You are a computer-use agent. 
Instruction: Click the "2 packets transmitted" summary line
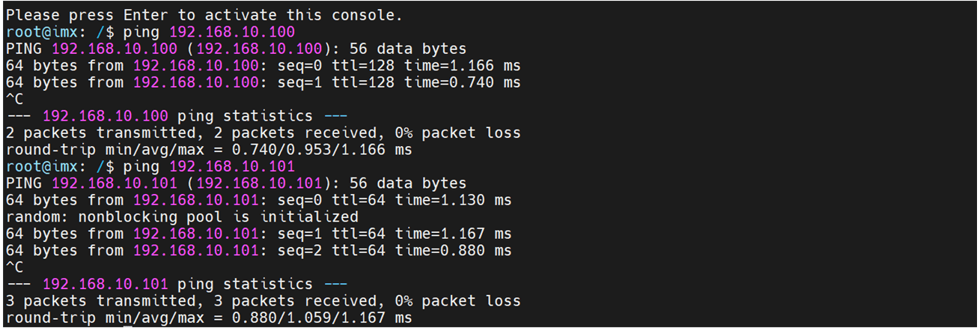[x=263, y=133]
